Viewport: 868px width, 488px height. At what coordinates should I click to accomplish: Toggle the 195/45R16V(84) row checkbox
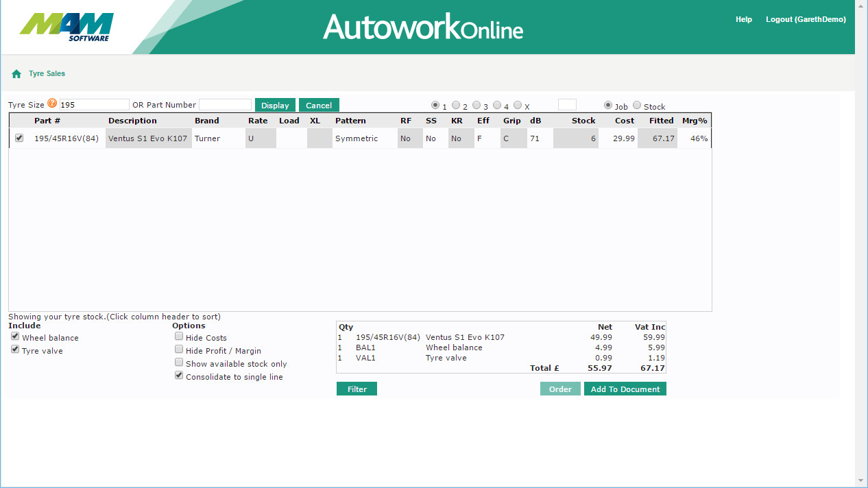click(x=19, y=138)
